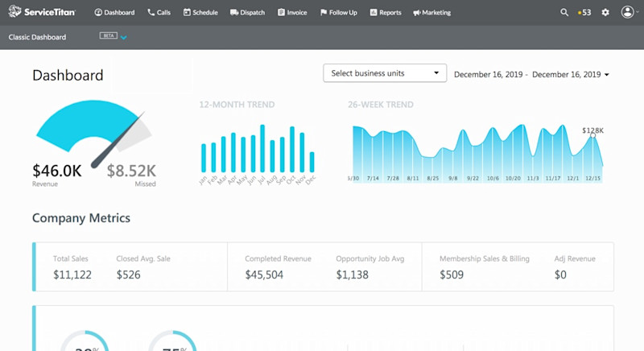Screen dimensions: 644x351
Task: Click the second circular percentage gauge
Action: tap(172, 341)
